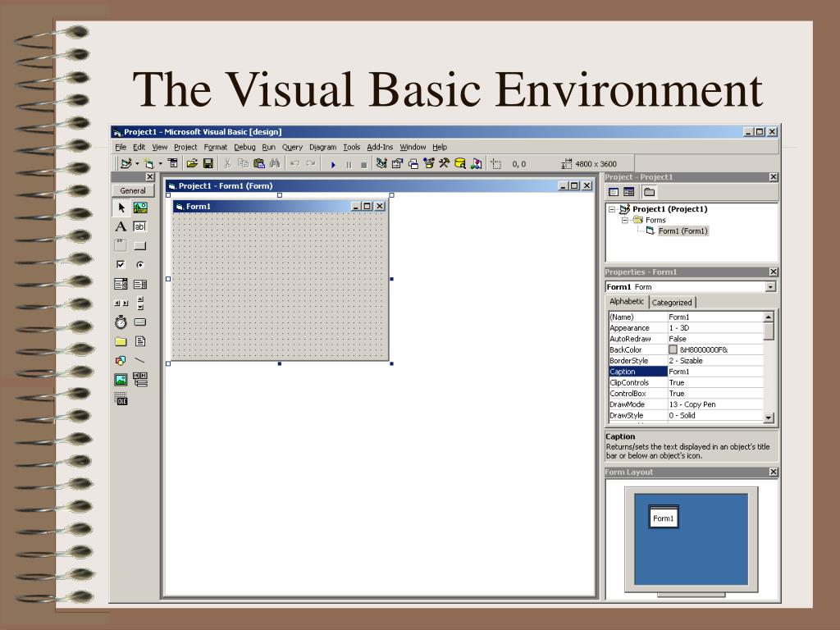Open the Project menu

click(x=185, y=148)
